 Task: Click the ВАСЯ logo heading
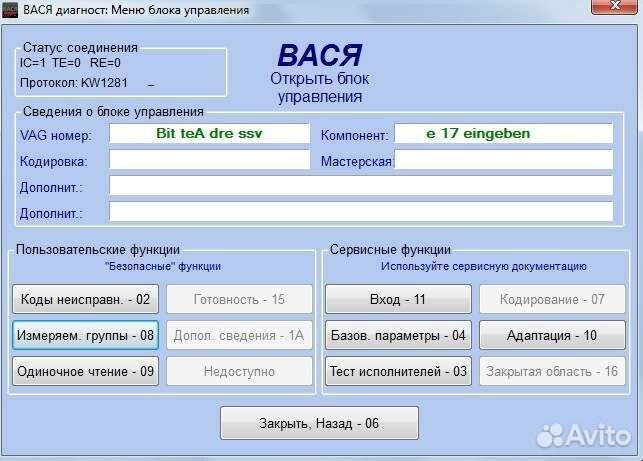click(320, 55)
